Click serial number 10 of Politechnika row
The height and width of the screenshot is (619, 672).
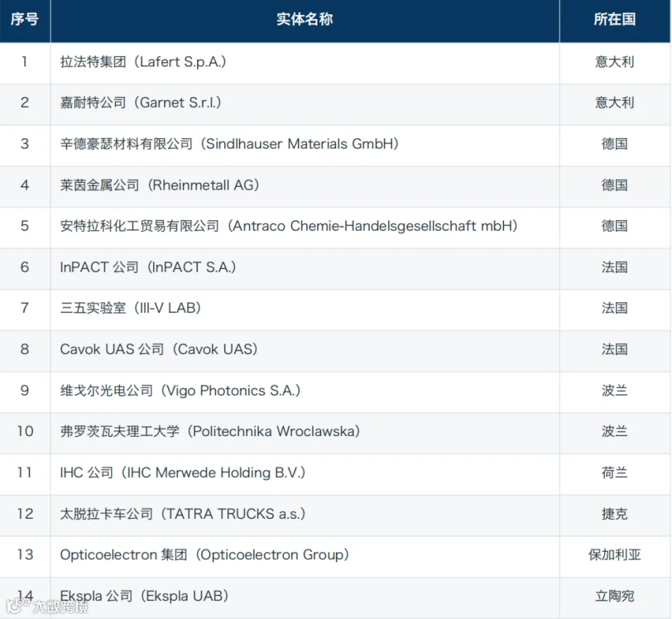[25, 432]
